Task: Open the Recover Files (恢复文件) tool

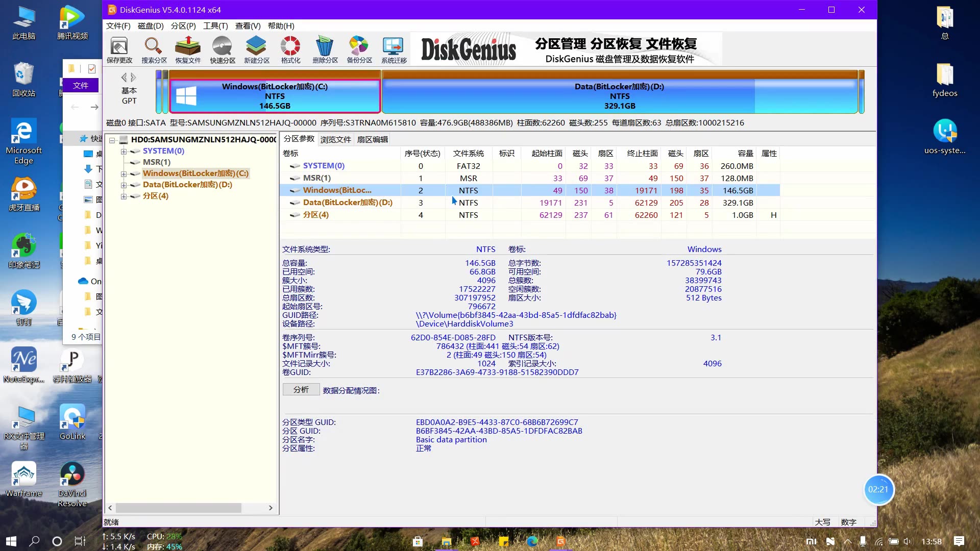Action: point(188,50)
